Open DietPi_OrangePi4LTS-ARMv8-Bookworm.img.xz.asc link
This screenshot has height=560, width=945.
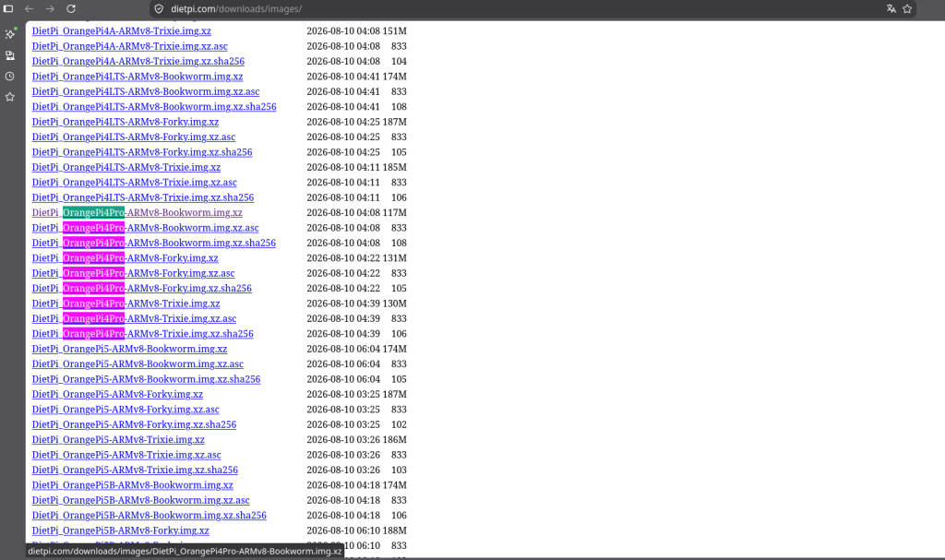[146, 91]
